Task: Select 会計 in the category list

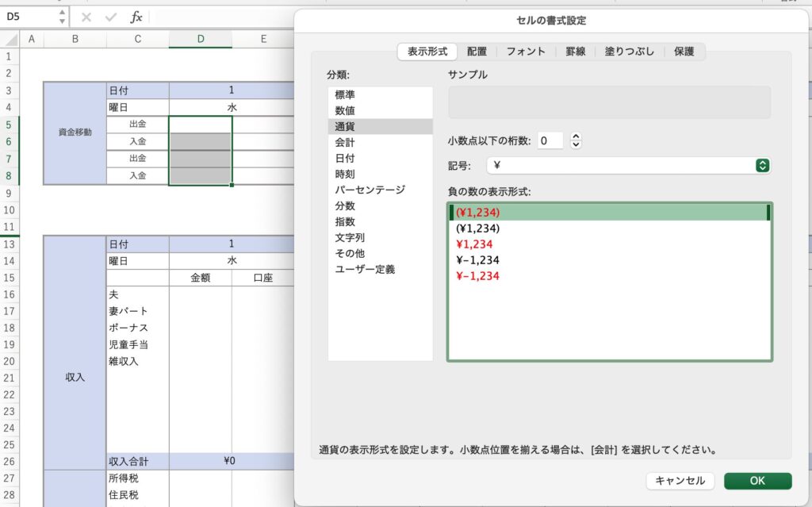Action: click(x=345, y=142)
